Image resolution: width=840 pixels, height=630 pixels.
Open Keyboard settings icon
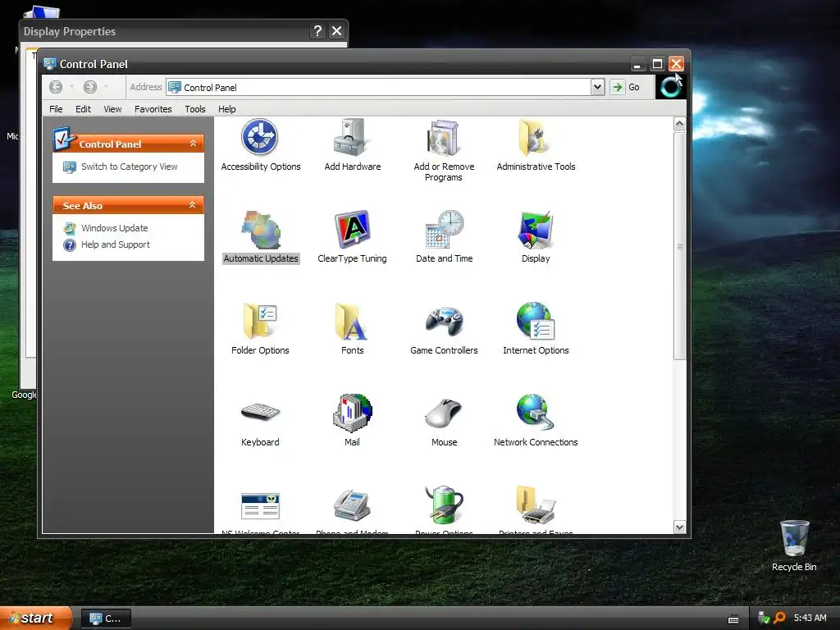coord(260,413)
